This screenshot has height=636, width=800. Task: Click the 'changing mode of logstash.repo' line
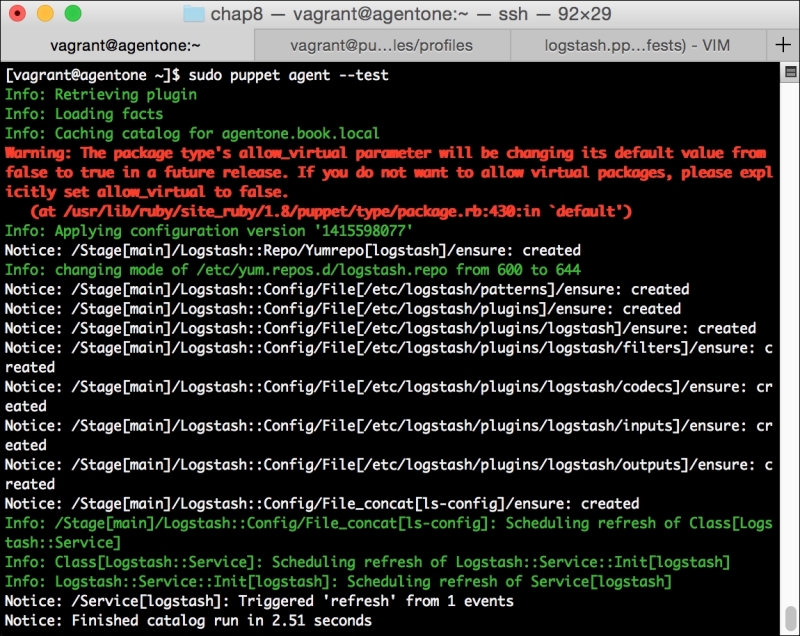pos(292,270)
